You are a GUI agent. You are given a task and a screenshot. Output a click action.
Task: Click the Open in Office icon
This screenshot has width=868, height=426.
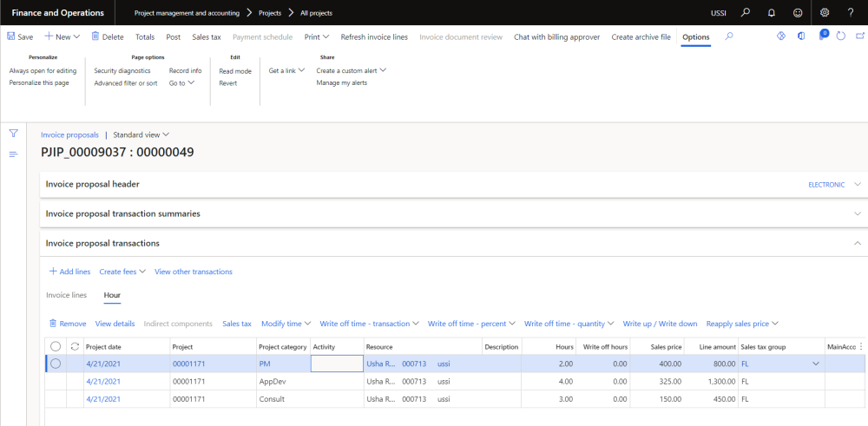pyautogui.click(x=800, y=37)
